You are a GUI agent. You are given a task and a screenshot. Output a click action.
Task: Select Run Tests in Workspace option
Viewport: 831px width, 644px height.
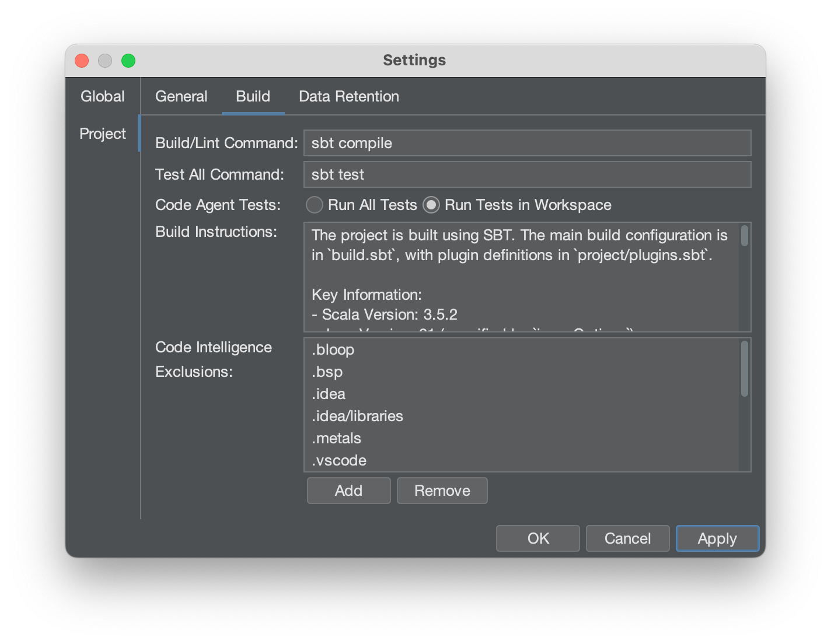coord(431,205)
